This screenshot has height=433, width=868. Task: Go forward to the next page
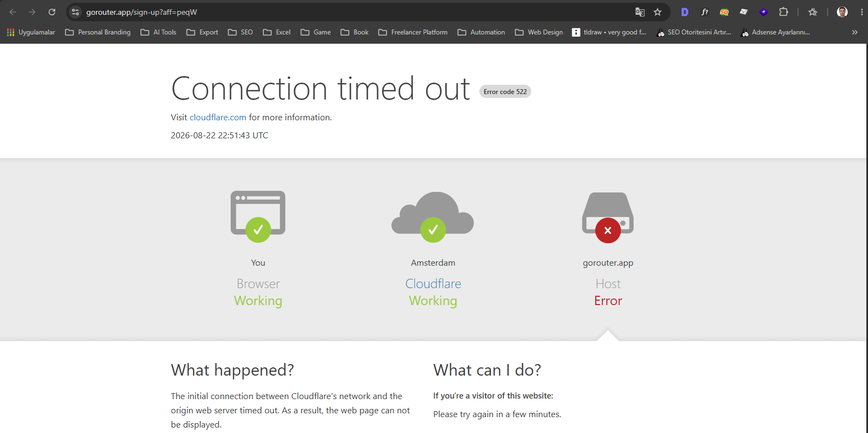[x=32, y=12]
